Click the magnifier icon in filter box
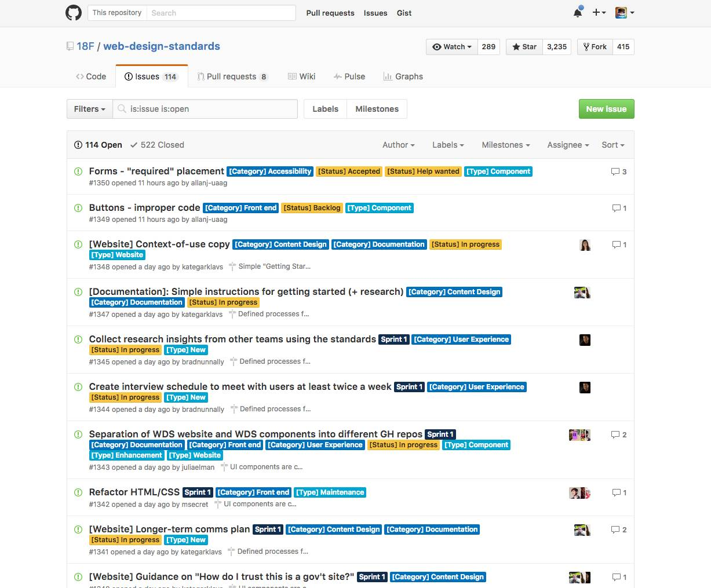Screen dimensions: 711x588 click(x=122, y=109)
